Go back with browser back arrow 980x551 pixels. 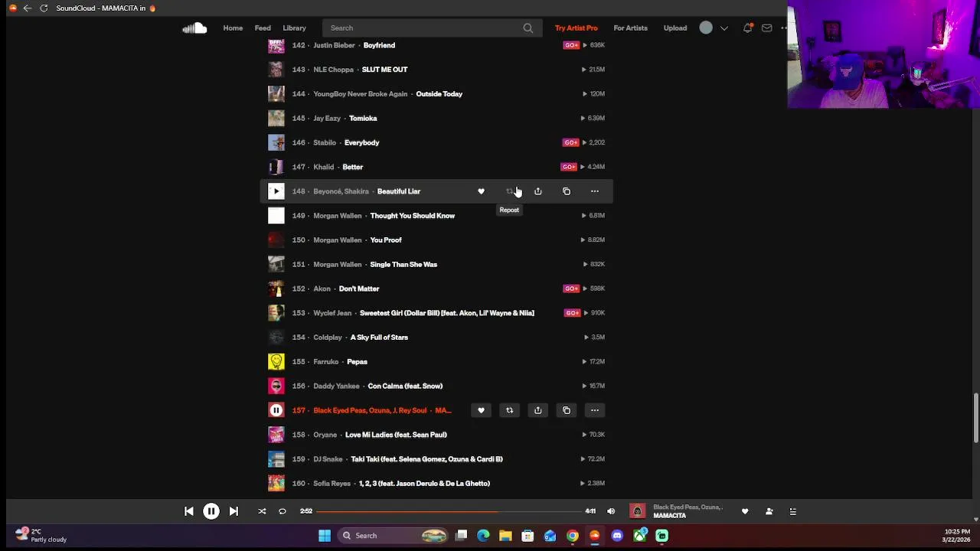click(28, 8)
